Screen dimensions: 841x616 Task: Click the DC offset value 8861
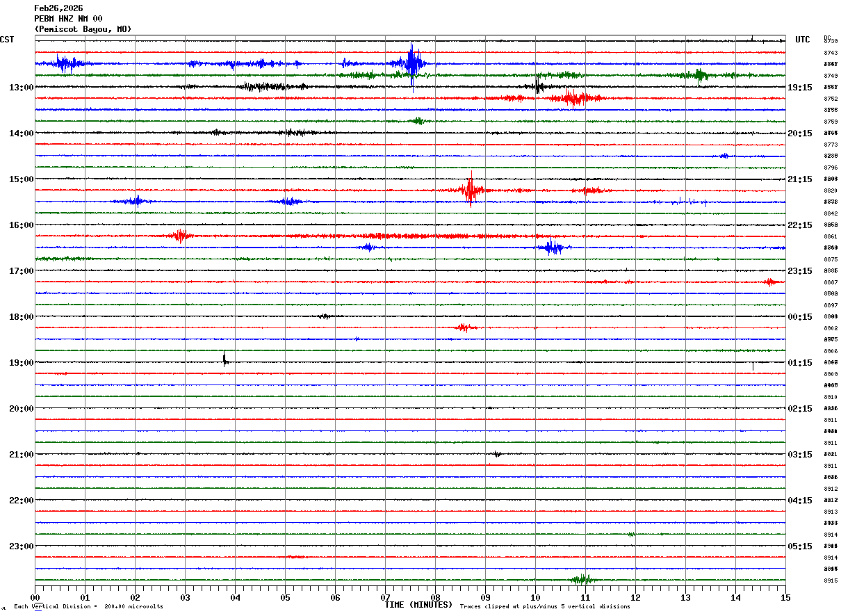pyautogui.click(x=831, y=236)
